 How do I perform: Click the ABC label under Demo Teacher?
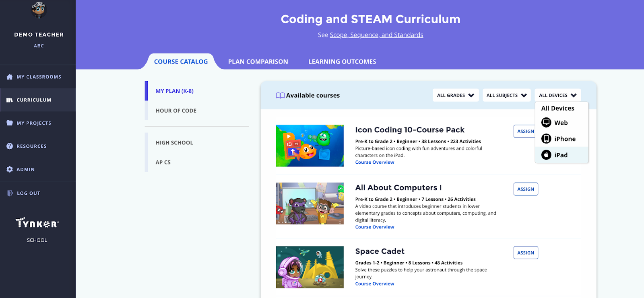coord(39,46)
